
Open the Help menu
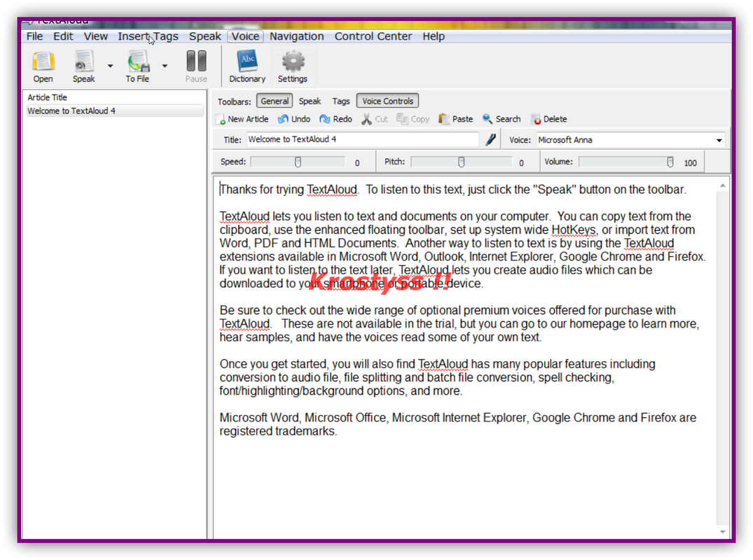(433, 36)
